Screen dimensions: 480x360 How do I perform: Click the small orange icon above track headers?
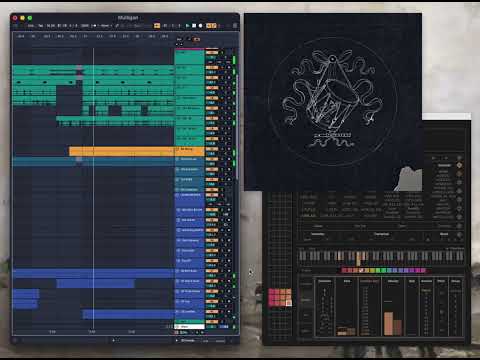[197, 39]
